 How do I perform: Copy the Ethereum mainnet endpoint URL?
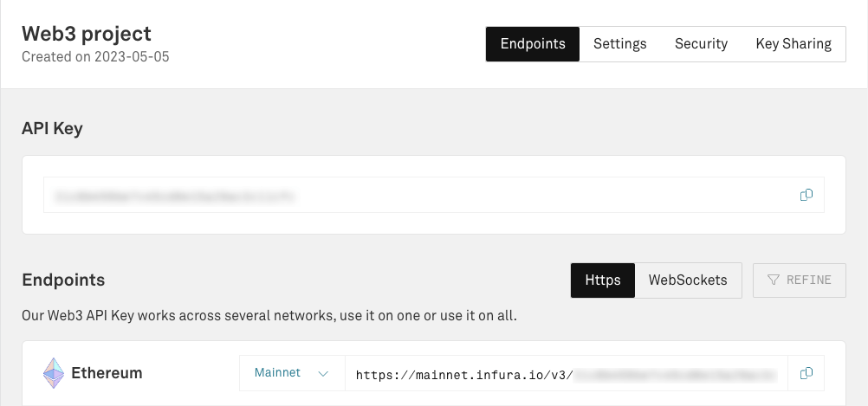click(806, 373)
